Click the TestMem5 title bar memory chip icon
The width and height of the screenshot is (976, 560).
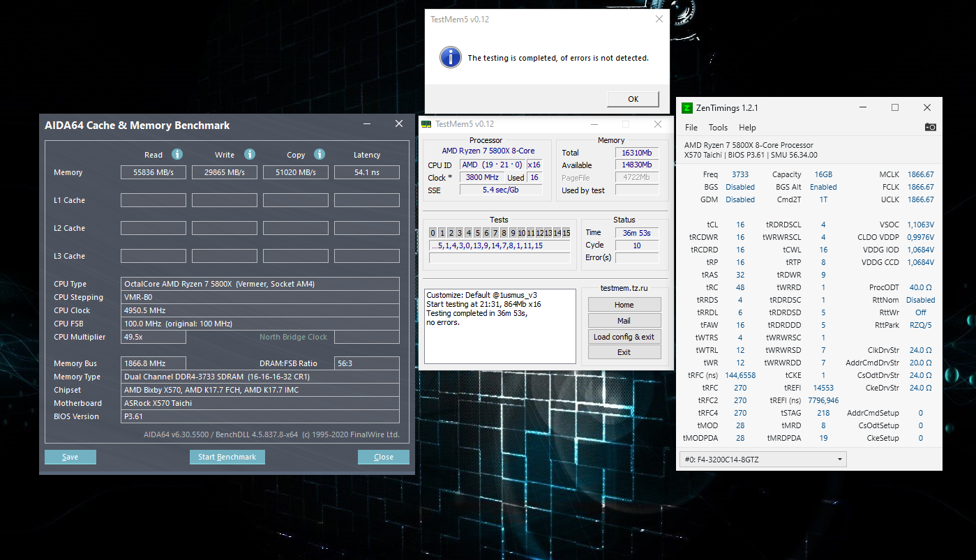426,124
